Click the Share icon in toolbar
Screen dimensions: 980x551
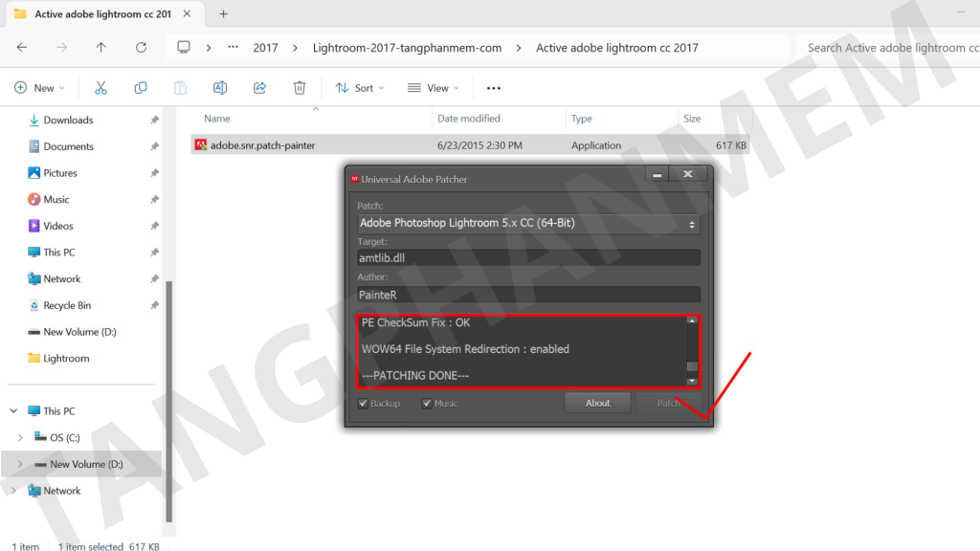(259, 88)
